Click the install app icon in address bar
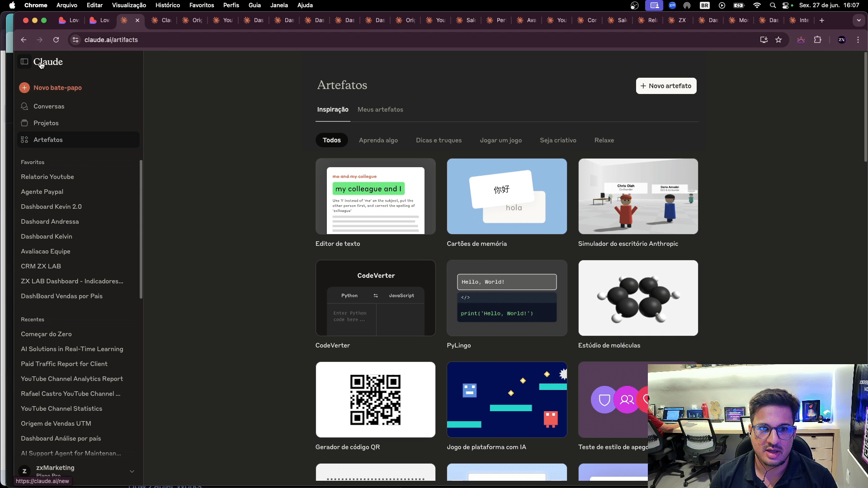868x488 pixels. pyautogui.click(x=764, y=40)
